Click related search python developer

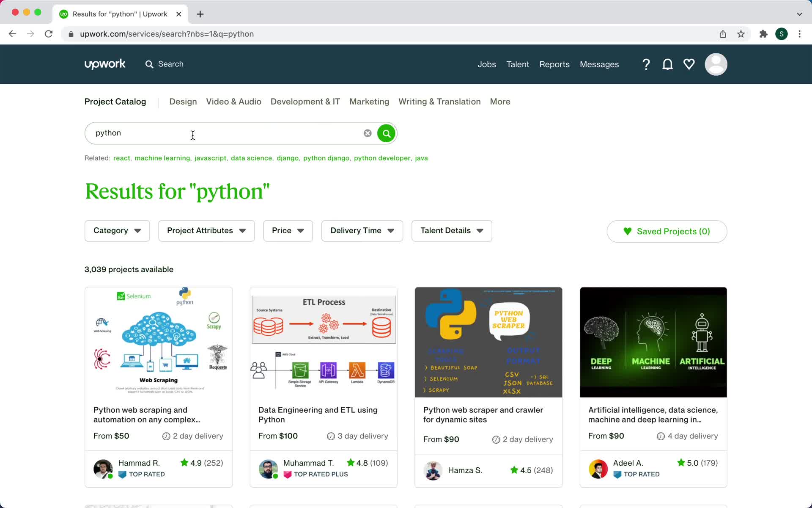click(382, 158)
